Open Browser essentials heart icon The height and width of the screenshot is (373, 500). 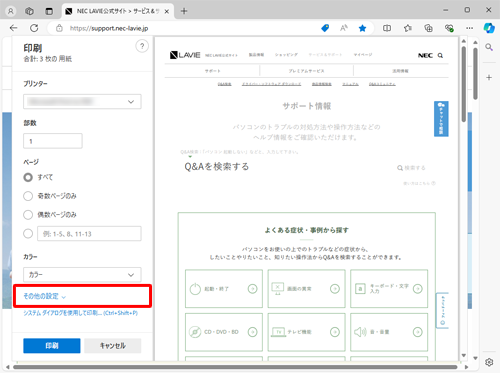coord(449,28)
